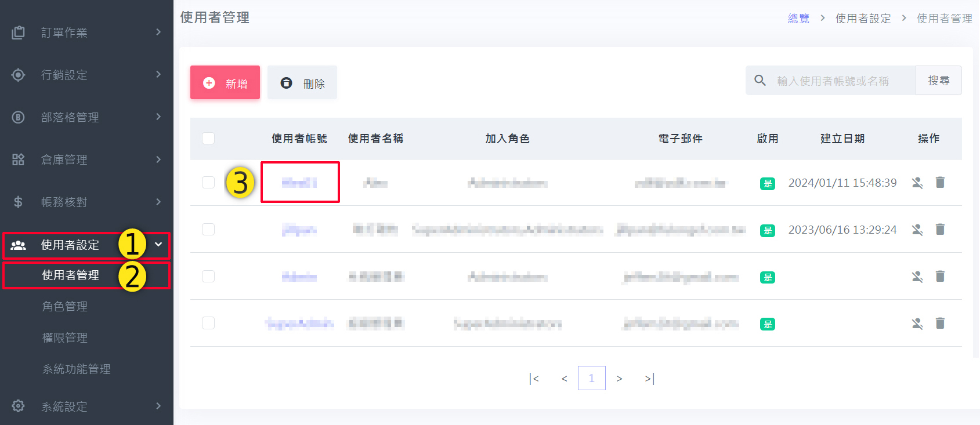Toggle the select-all checkbox in the table header
980x425 pixels.
pyautogui.click(x=208, y=138)
